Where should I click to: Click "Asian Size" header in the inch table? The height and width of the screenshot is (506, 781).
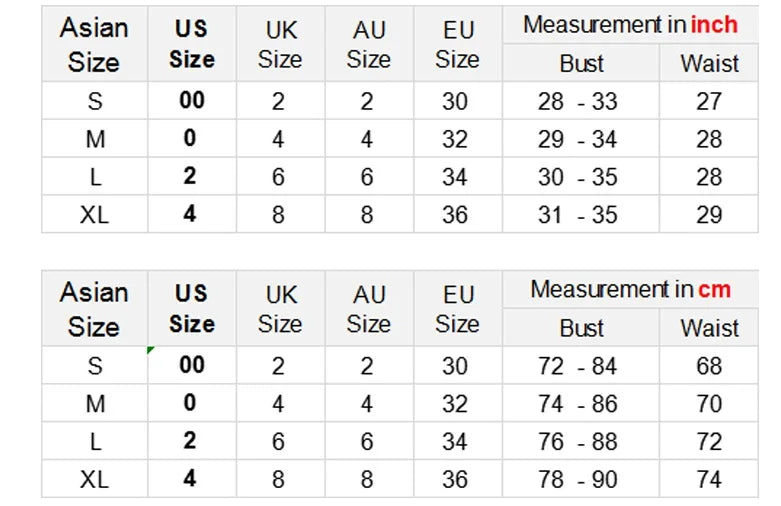(x=94, y=44)
